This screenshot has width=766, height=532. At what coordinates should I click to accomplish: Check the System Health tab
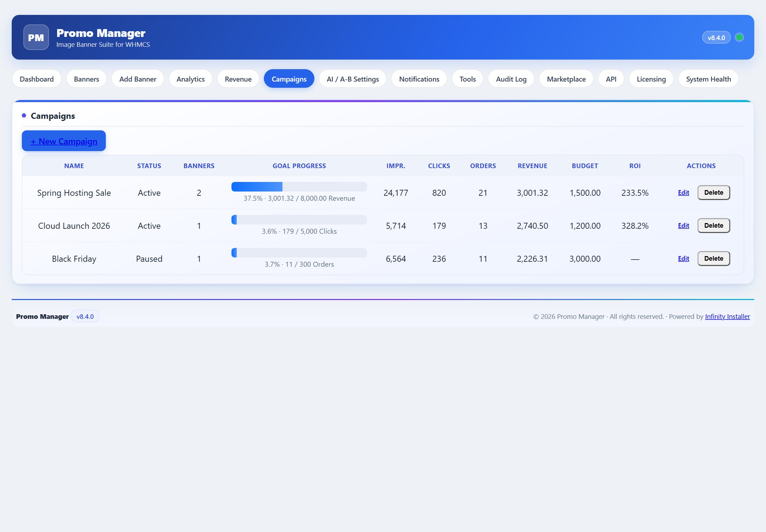point(708,79)
